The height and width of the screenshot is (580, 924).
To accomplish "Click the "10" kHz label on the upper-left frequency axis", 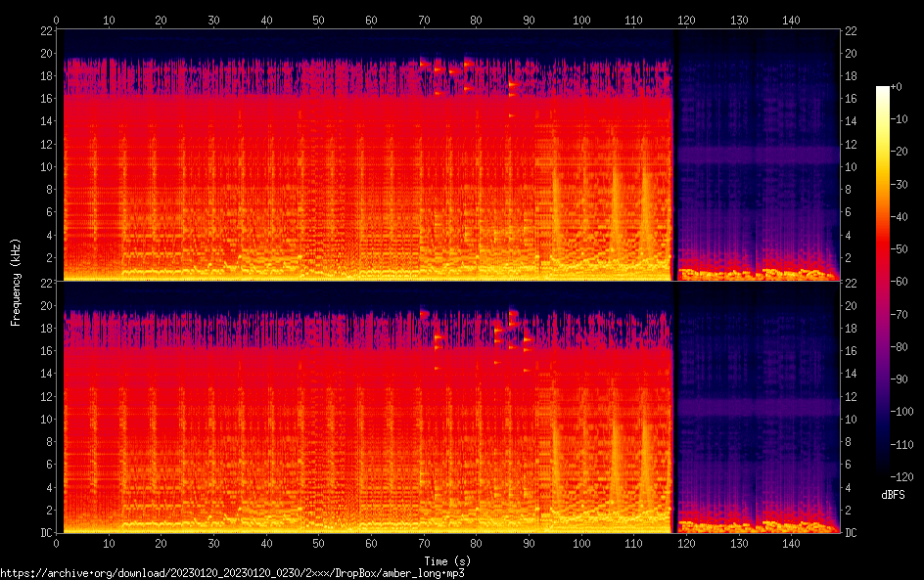I will click(45, 166).
